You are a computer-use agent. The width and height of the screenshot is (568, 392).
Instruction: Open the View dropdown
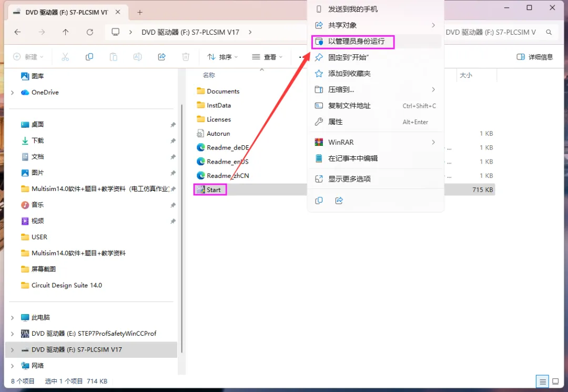[267, 57]
